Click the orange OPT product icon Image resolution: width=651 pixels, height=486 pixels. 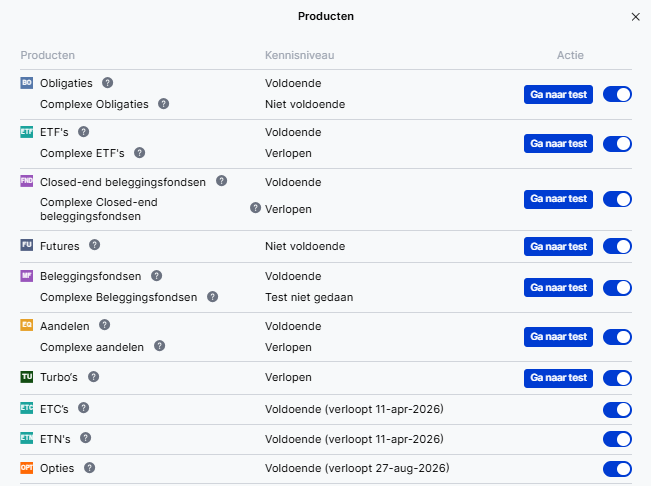(x=27, y=467)
